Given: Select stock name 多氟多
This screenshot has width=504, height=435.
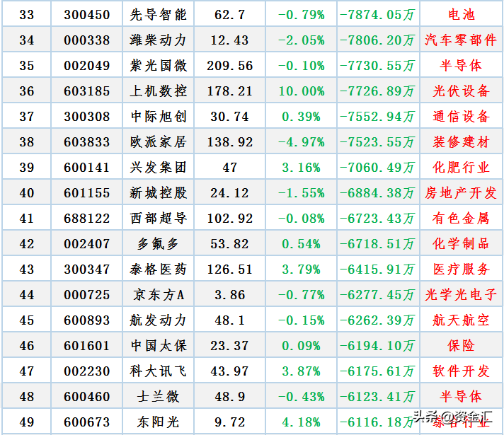Looking at the screenshot, I should pyautogui.click(x=158, y=244).
